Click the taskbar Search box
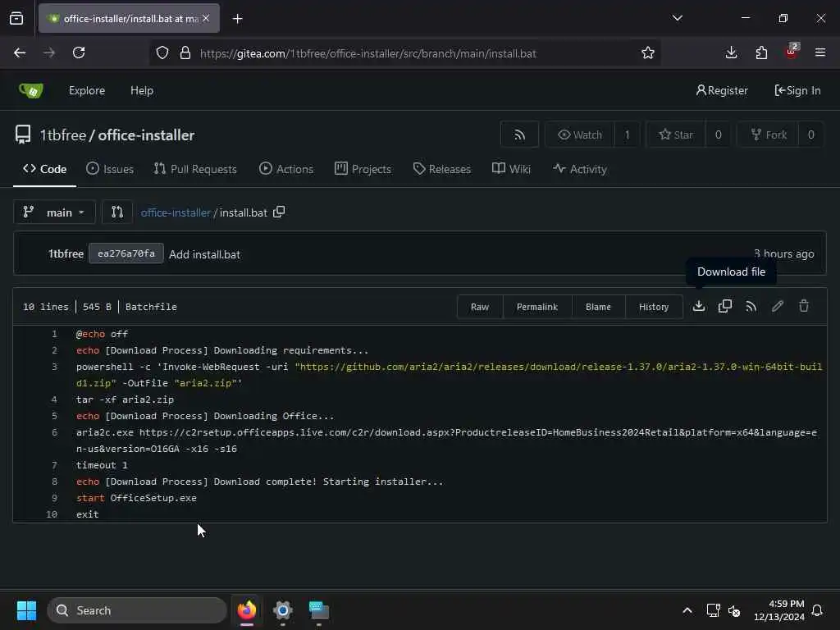Image resolution: width=840 pixels, height=630 pixels. click(x=137, y=610)
